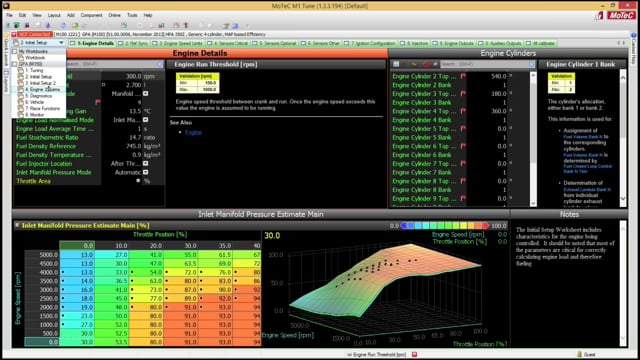Screen dimensions: 640x360
Task: Click the red icon next to Engine Run Threshold in status bar
Action: pos(414,354)
